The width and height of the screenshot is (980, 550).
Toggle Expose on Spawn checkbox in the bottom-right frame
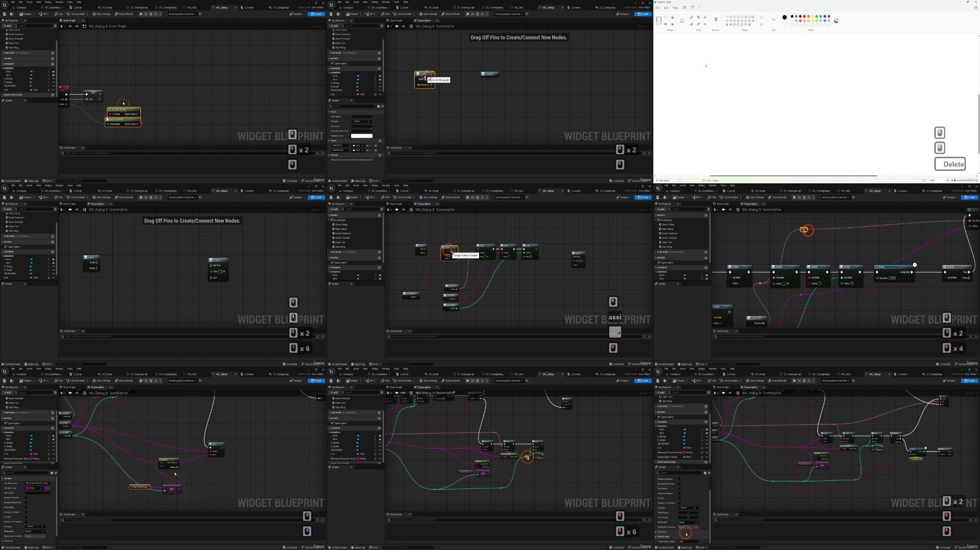[679, 493]
